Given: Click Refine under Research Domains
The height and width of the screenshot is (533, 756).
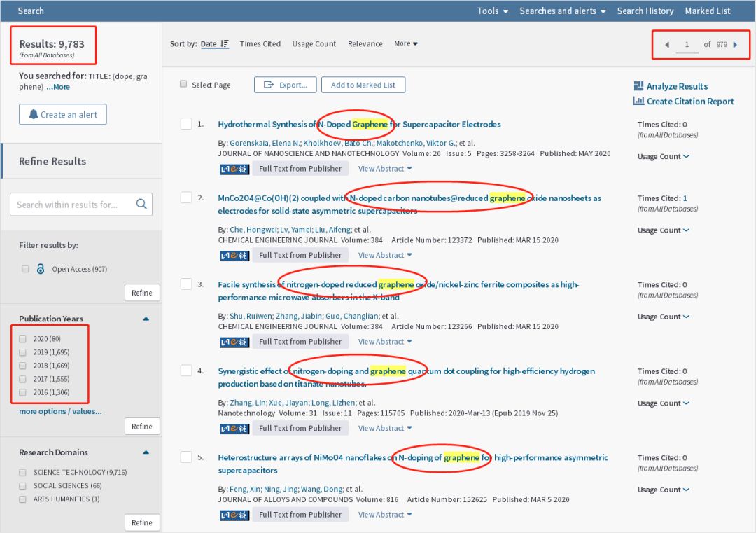Looking at the screenshot, I should pos(141,523).
